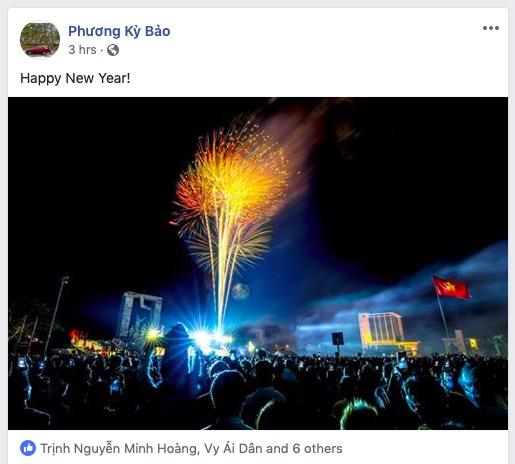515x464 pixels.
Task: Open the fireworks photo in viewer
Action: (258, 263)
